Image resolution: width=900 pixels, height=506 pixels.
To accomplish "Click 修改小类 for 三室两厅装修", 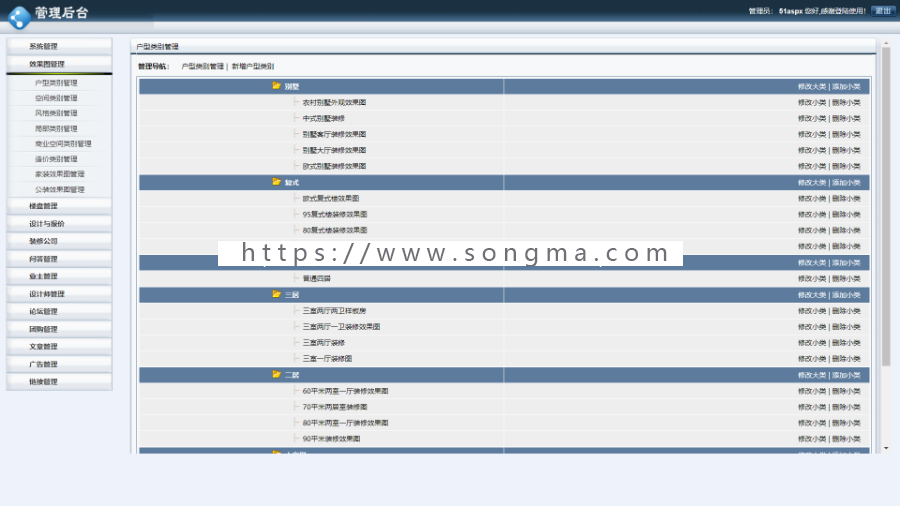I will coord(812,343).
